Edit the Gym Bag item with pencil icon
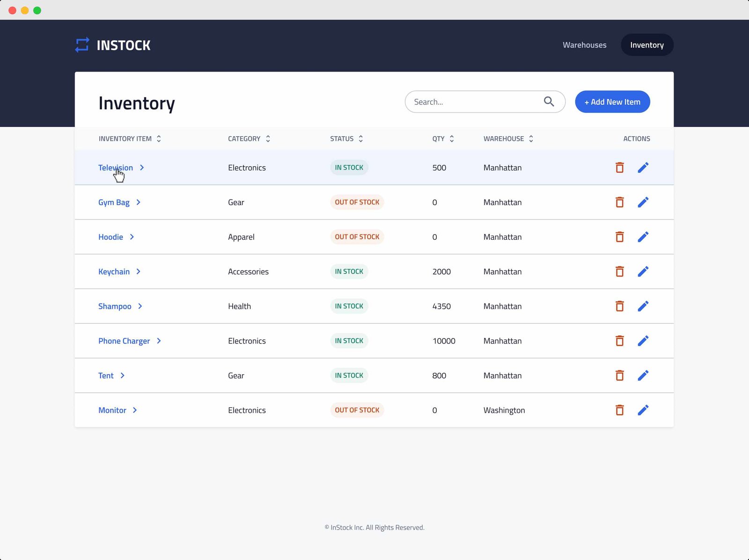 point(643,202)
